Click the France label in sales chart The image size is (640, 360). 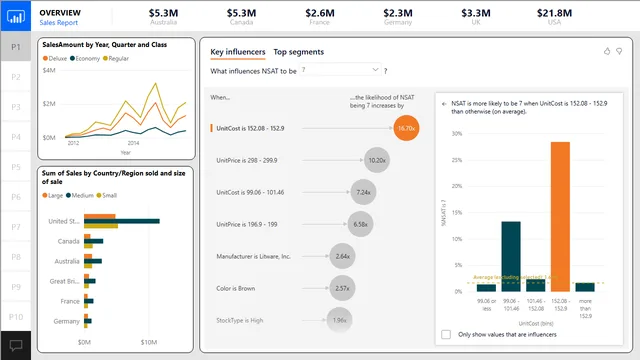[70, 301]
